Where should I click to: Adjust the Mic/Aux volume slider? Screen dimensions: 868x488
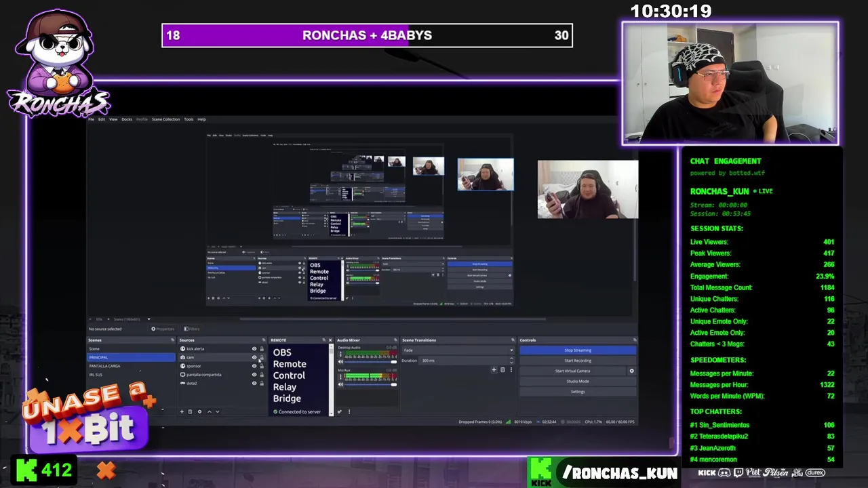tap(370, 384)
